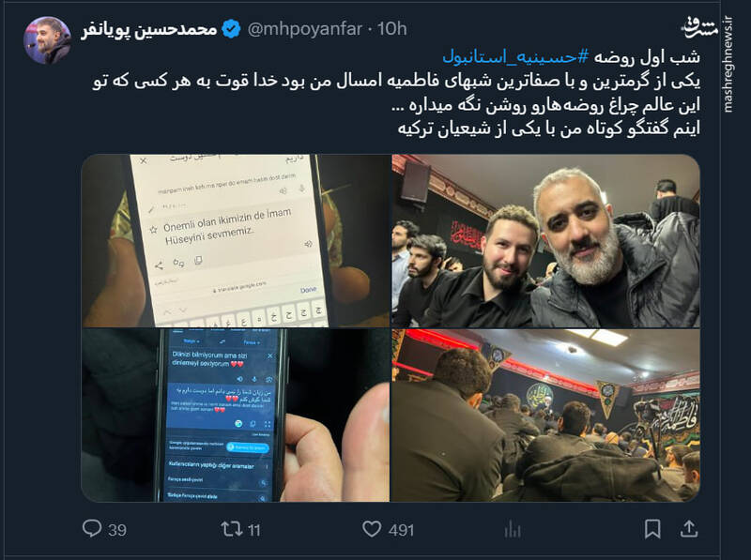Click the Mashregh logo watermark
This screenshot has height=560, width=751.
click(x=699, y=28)
